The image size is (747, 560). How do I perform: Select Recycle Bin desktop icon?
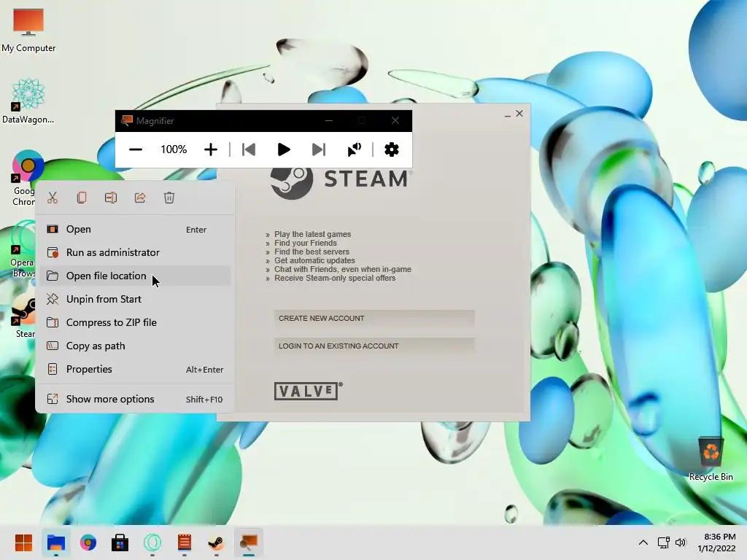(711, 459)
